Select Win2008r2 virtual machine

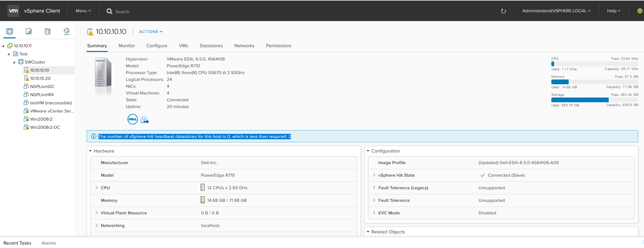point(41,119)
